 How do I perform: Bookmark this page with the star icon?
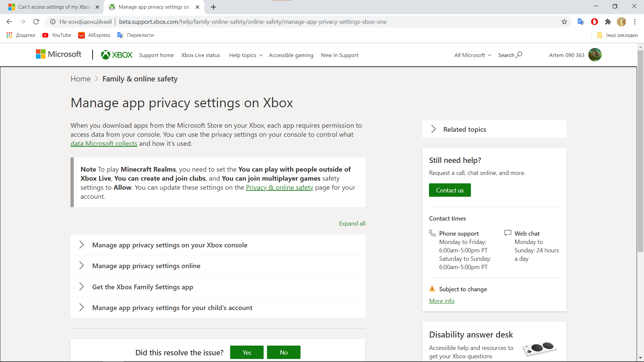pos(564,22)
